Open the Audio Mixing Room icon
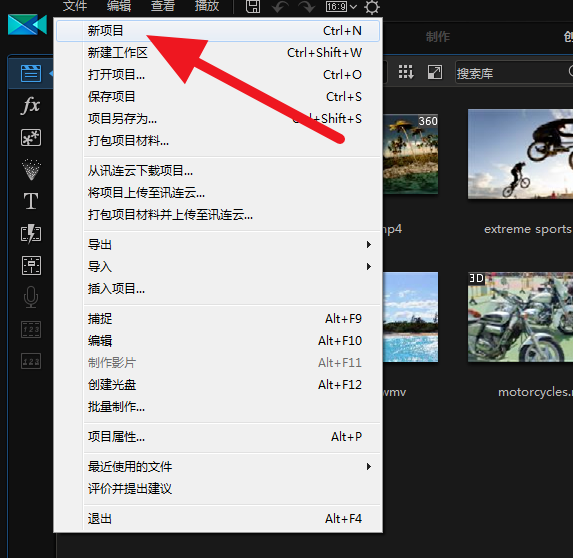 pyautogui.click(x=31, y=265)
